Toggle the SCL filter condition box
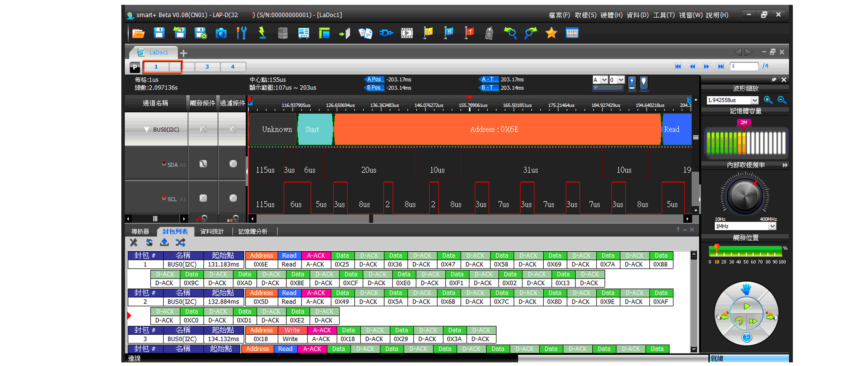Image resolution: width=868 pixels, height=366 pixels. [233, 198]
